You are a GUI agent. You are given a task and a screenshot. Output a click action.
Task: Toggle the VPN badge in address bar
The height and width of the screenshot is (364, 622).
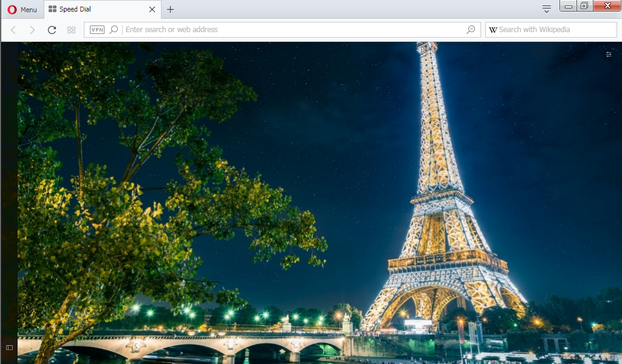tap(97, 30)
